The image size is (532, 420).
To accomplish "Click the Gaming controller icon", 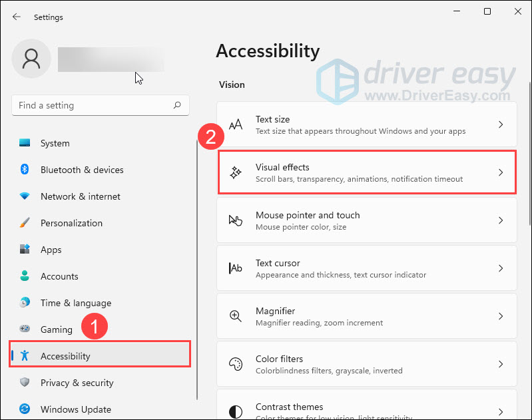I will pos(25,329).
